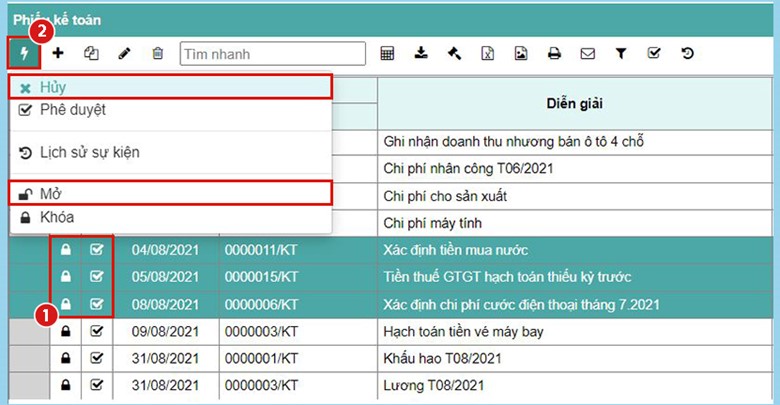Click the download icon in toolbar

click(421, 53)
